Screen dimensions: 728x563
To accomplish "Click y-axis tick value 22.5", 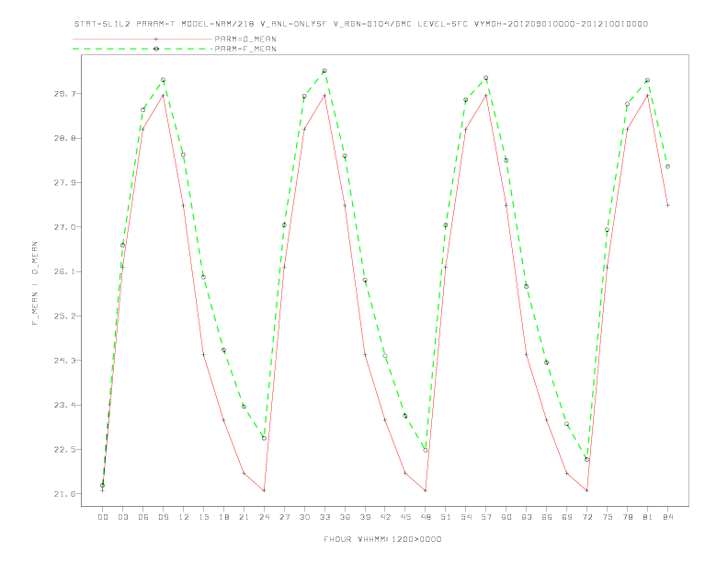I will coord(64,449).
